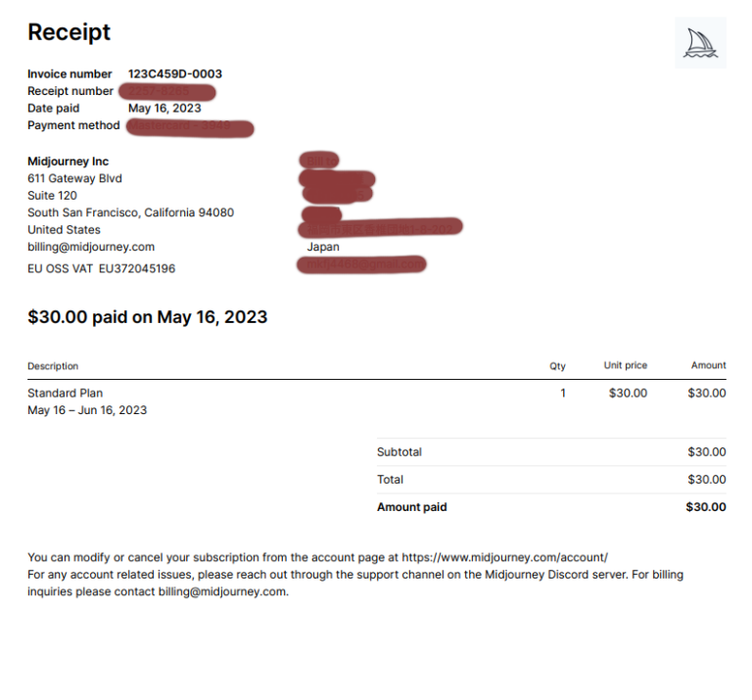Screen dimensions: 752x700
Task: Click the Amount paid bold total
Action: (x=705, y=507)
